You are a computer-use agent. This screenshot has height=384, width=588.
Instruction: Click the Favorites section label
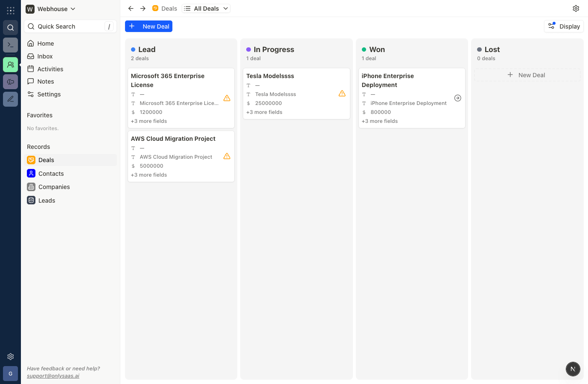(40, 115)
